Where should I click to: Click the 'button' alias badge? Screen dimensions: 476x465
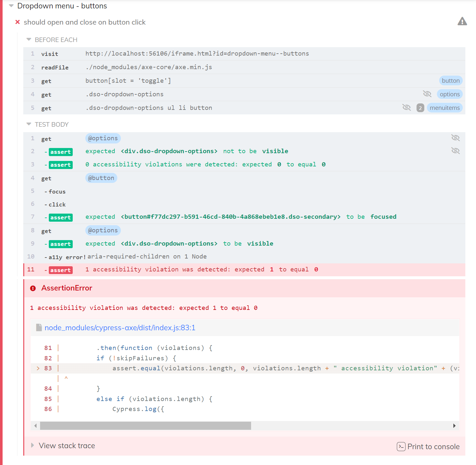pos(451,81)
